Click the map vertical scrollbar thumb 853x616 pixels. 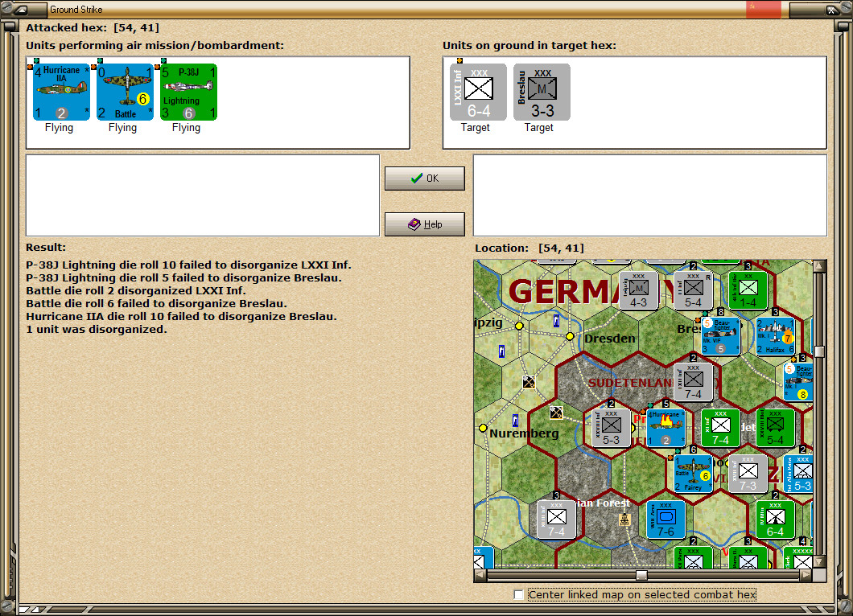(x=820, y=351)
